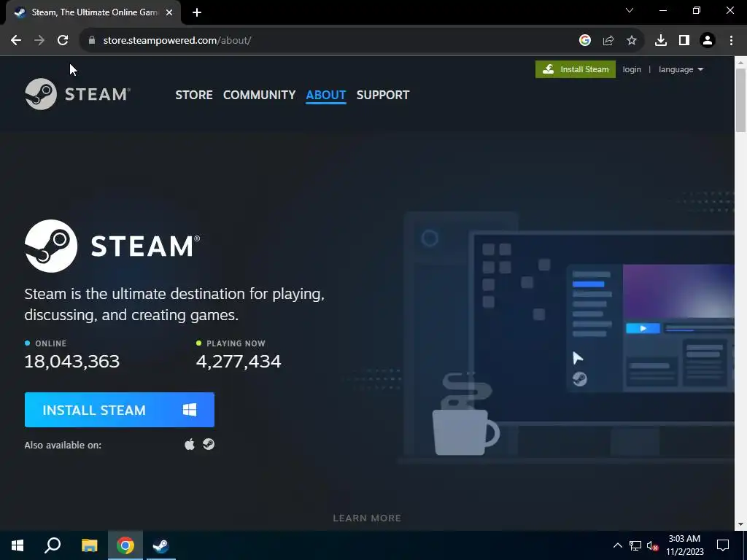Image resolution: width=747 pixels, height=560 pixels.
Task: Open a new tab with the plus button
Action: point(197,13)
